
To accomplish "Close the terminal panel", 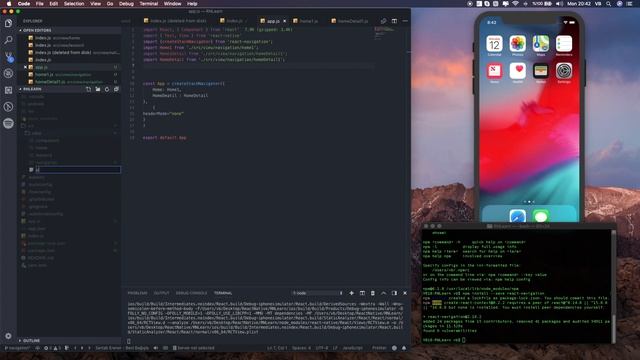I will point(404,293).
